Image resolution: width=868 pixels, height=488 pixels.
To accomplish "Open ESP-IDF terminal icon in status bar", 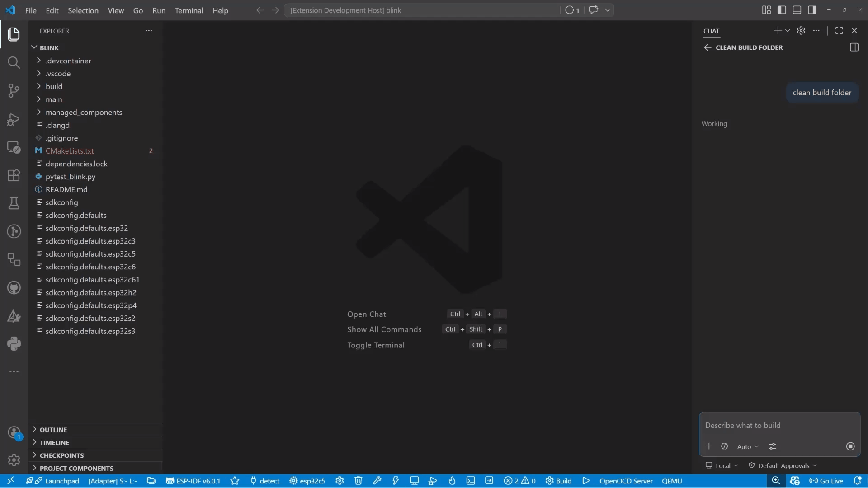I will (x=471, y=481).
